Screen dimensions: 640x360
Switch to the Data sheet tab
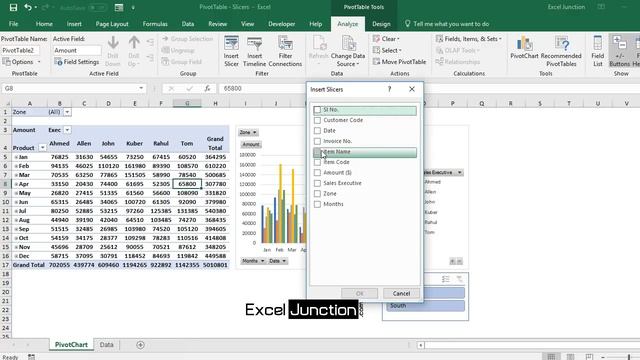coord(107,345)
